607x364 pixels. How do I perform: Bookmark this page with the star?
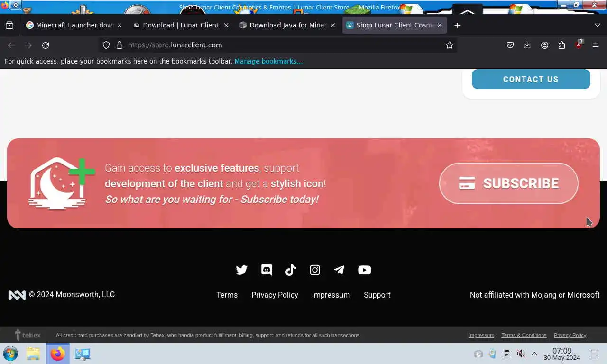tap(450, 45)
